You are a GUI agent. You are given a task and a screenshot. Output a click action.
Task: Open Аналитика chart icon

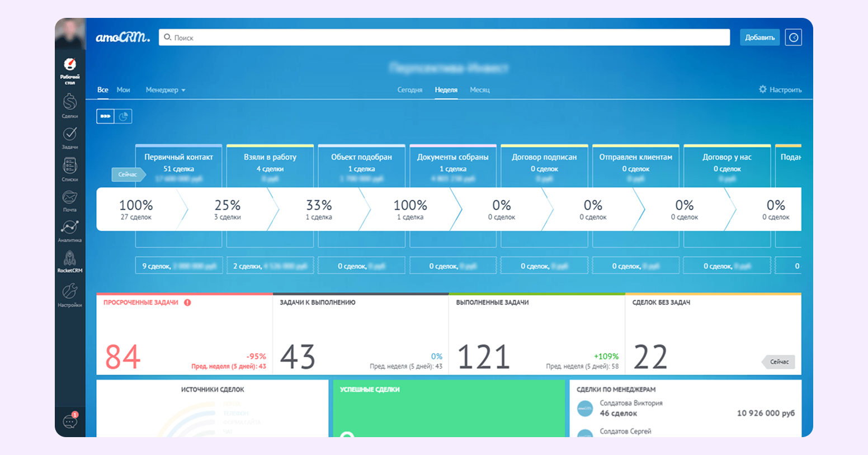click(70, 230)
